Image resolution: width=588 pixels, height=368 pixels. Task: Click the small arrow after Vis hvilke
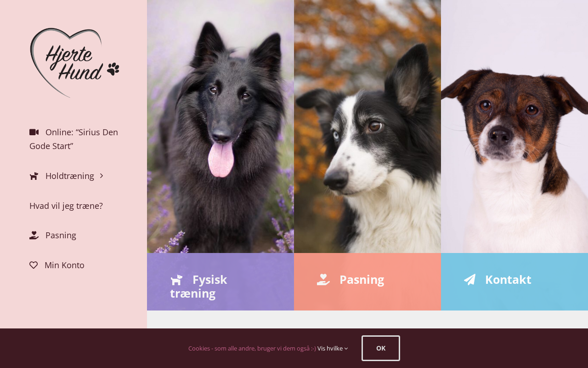pos(346,349)
